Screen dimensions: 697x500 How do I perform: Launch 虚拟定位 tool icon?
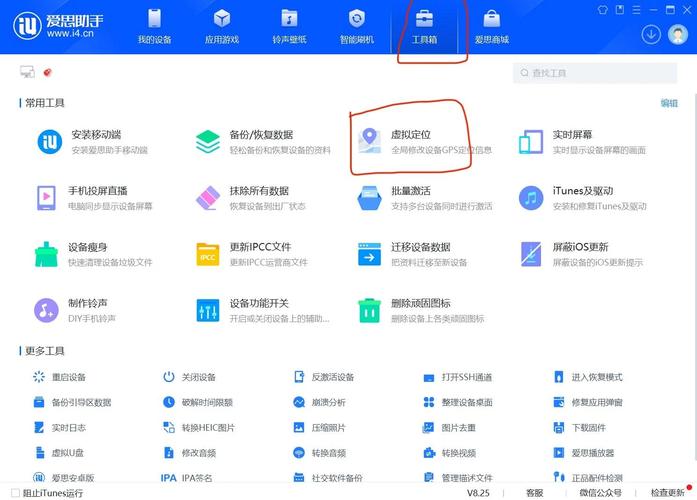[369, 141]
